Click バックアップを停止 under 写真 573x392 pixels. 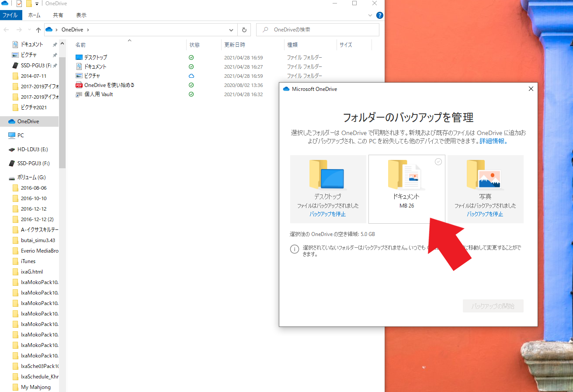485,214
